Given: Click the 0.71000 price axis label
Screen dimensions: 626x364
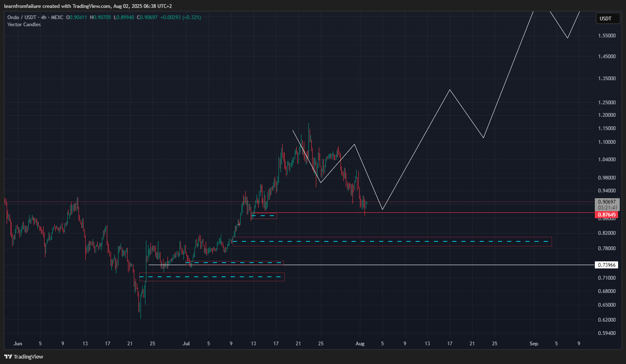Looking at the screenshot, I should pyautogui.click(x=607, y=278).
